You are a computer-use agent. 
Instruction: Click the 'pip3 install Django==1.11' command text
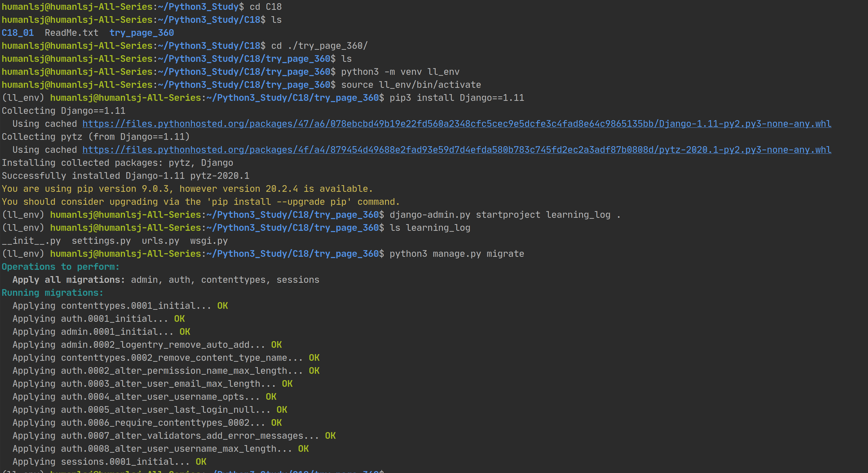point(457,98)
